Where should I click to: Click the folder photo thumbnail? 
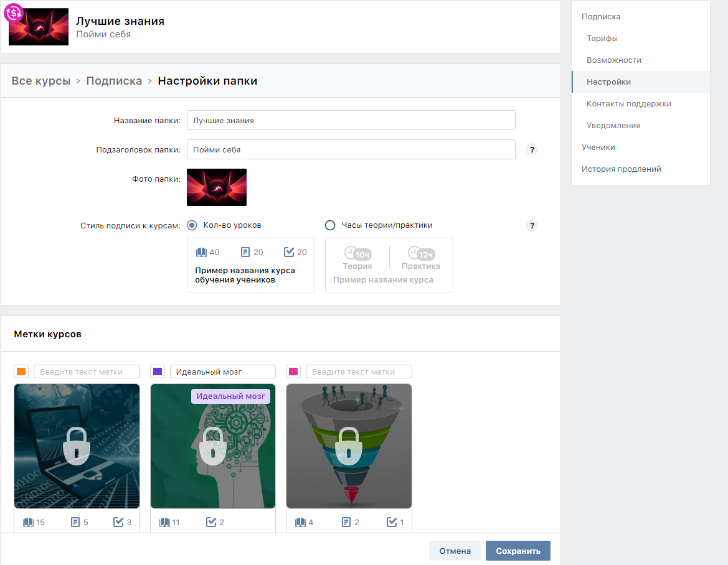tap(217, 187)
